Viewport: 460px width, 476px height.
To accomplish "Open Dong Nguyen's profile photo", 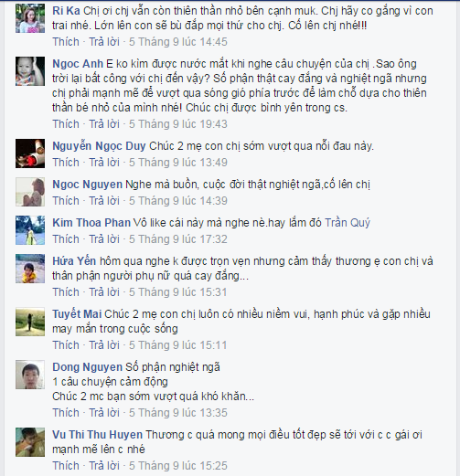I will (x=30, y=375).
